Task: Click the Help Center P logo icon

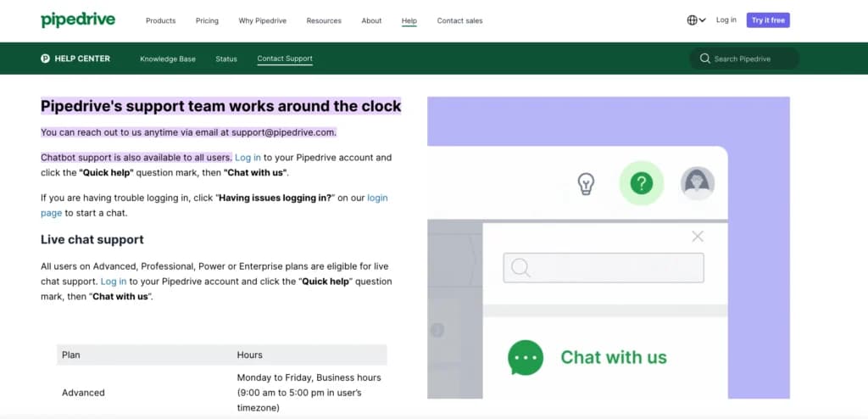Action: point(46,59)
